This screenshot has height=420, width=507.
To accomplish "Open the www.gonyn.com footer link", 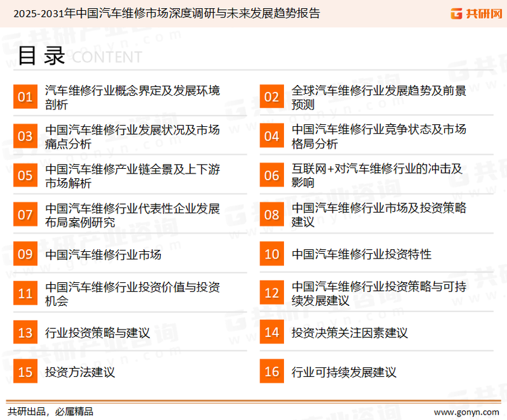I will pos(466,413).
